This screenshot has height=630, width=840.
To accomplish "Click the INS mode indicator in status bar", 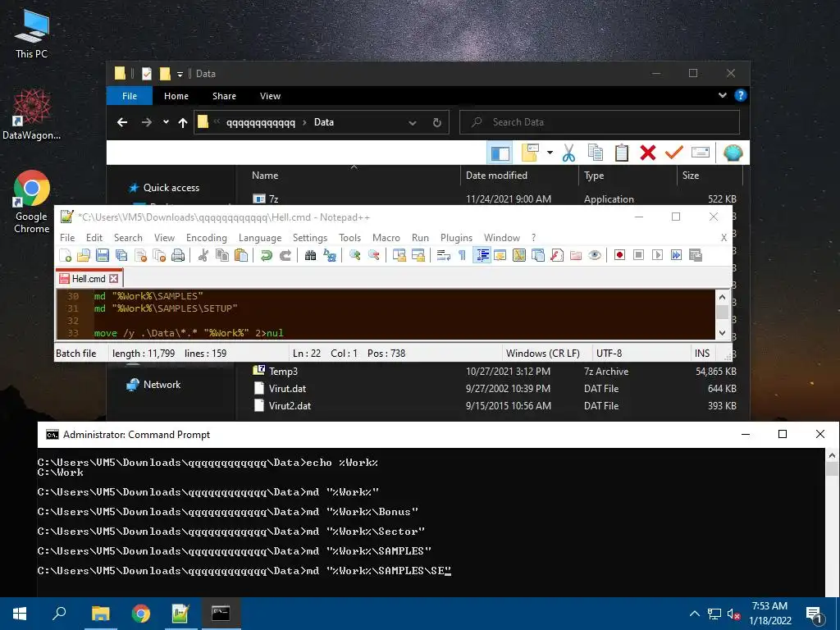I will 702,354.
